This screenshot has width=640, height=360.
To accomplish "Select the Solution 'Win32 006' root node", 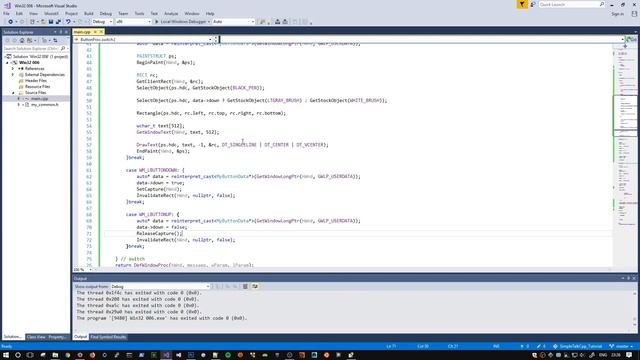I will (40, 57).
